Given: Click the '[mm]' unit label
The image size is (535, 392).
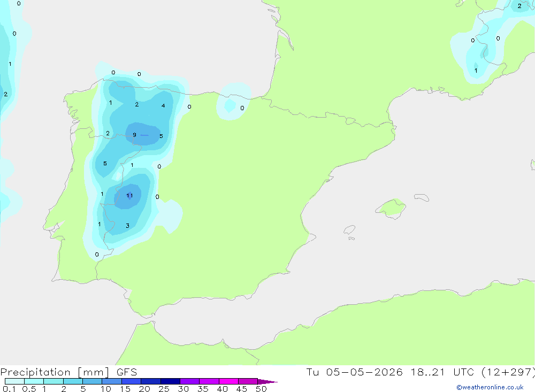Looking at the screenshot, I should coord(94,372).
